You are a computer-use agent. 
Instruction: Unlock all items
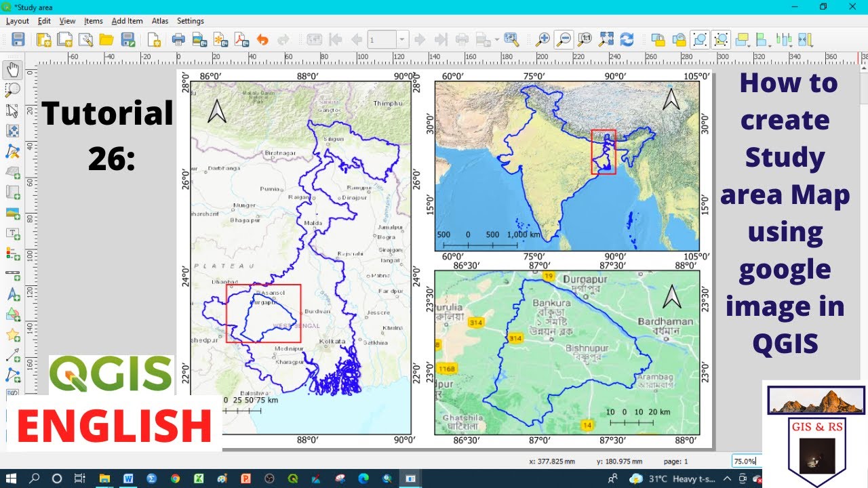point(679,39)
